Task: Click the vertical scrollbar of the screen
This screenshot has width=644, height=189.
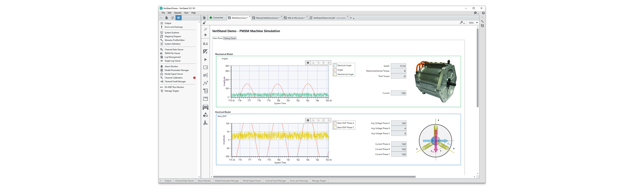Action: pyautogui.click(x=477, y=68)
